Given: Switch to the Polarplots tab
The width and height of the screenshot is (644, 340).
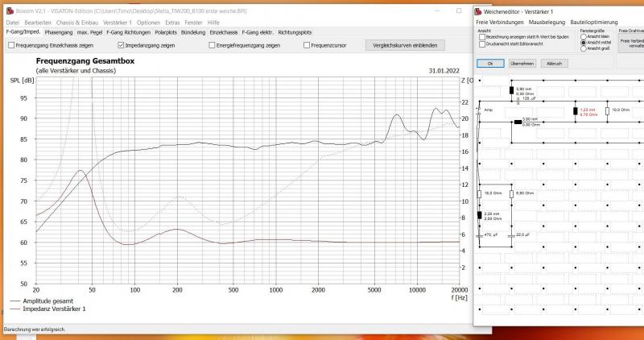Looking at the screenshot, I should 166,32.
